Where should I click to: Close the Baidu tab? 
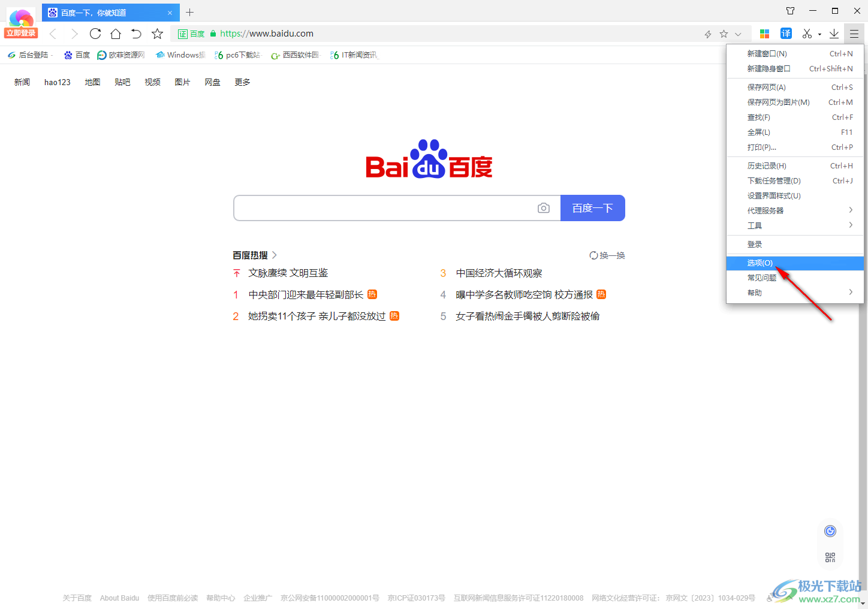pyautogui.click(x=170, y=13)
